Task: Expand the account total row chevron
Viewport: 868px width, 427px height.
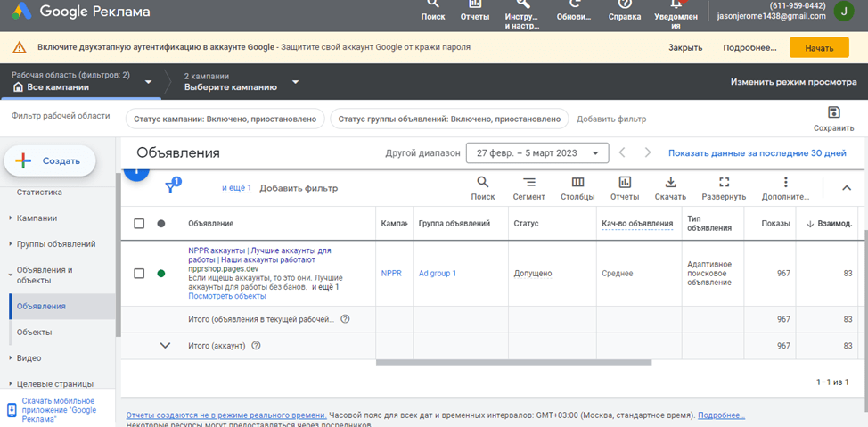Action: (165, 346)
